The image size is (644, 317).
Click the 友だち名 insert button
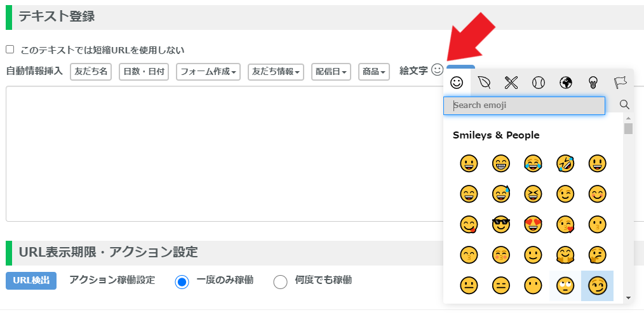(91, 71)
